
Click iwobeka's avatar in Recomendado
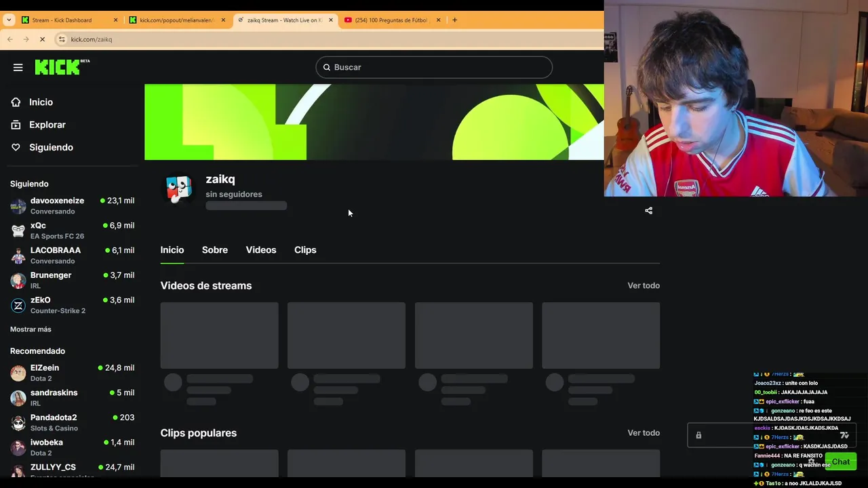[x=18, y=447]
